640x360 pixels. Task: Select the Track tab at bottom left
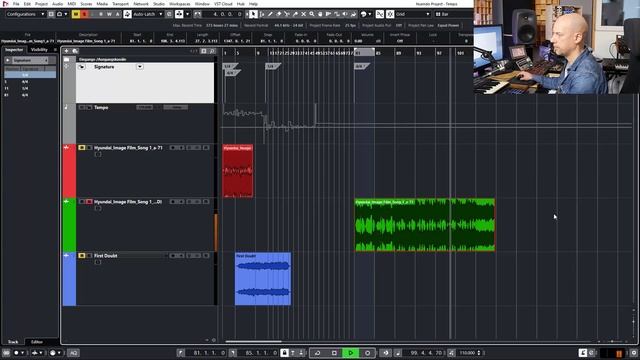[13, 342]
